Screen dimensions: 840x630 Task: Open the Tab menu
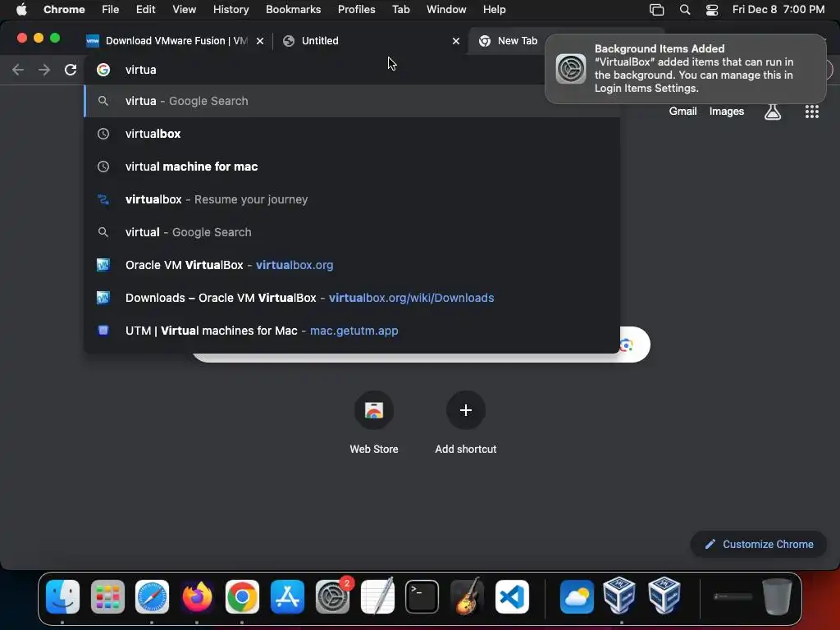pyautogui.click(x=400, y=10)
